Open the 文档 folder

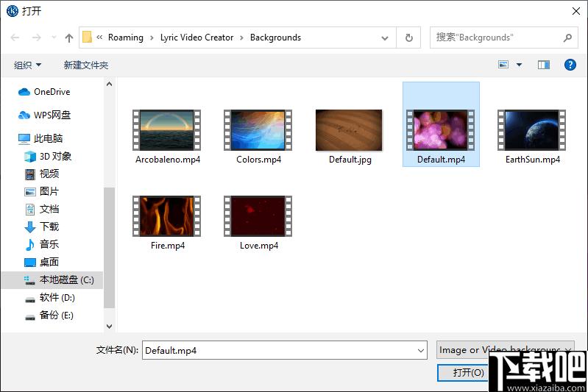[42, 209]
